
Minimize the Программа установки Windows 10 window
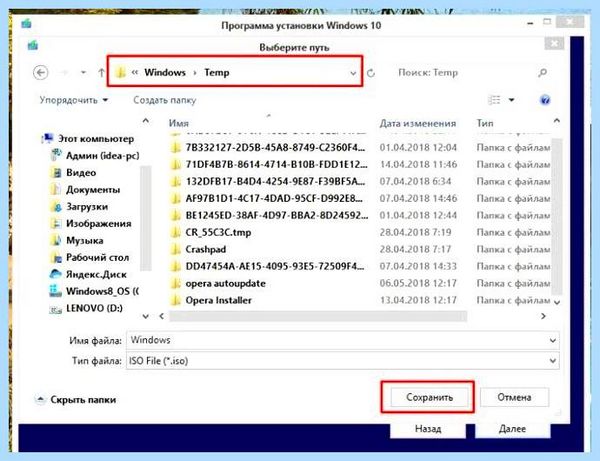coord(530,23)
